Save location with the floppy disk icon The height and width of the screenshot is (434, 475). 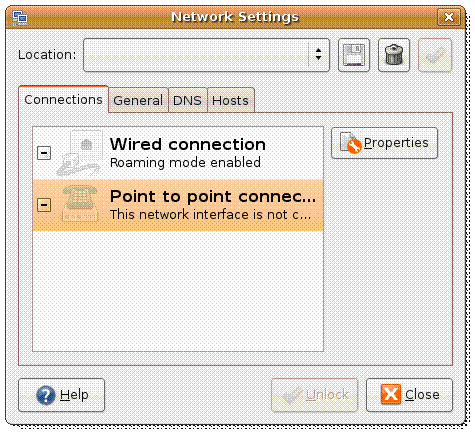(354, 55)
